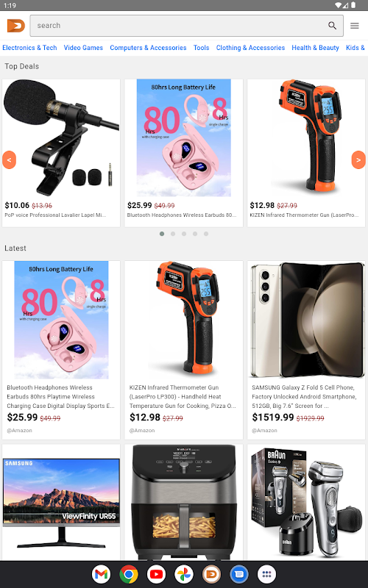The width and height of the screenshot is (368, 588).
Task: Open Health & Beauty category
Action: [x=315, y=48]
